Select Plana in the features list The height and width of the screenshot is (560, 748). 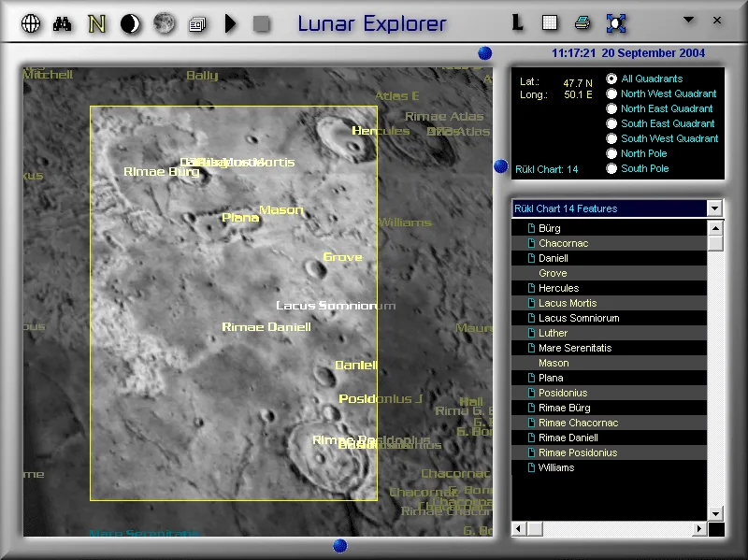610,378
